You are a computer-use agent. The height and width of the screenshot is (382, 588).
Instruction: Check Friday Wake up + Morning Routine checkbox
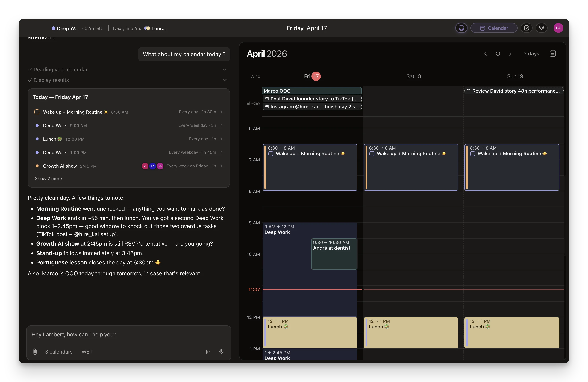pyautogui.click(x=271, y=154)
